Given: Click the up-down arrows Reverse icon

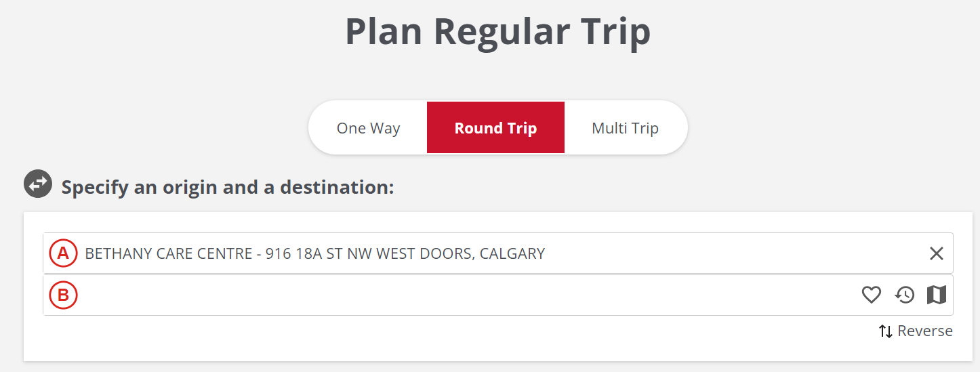Looking at the screenshot, I should click(885, 331).
